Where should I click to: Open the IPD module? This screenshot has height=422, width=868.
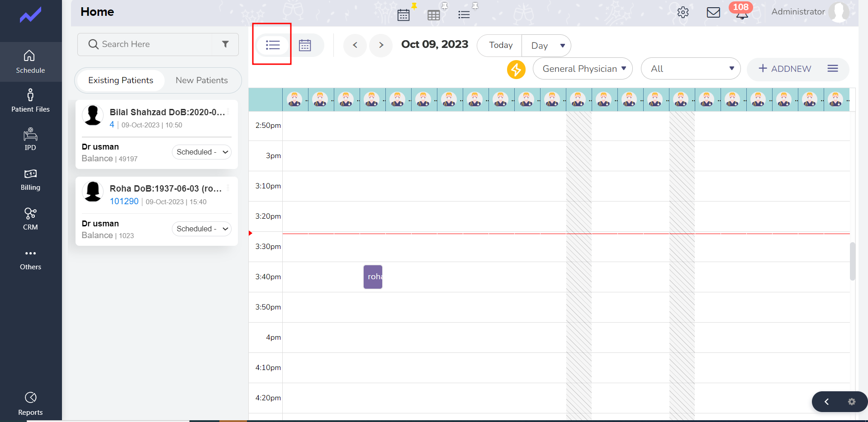pyautogui.click(x=30, y=139)
